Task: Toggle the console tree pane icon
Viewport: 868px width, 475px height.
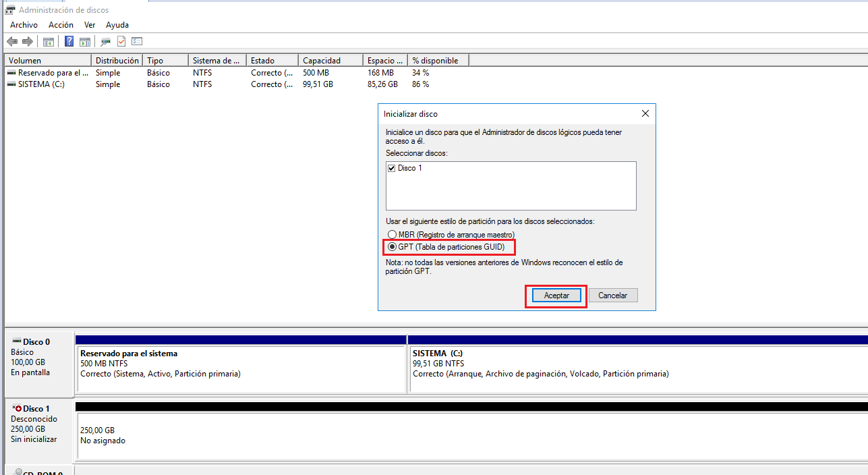Action: coord(48,41)
